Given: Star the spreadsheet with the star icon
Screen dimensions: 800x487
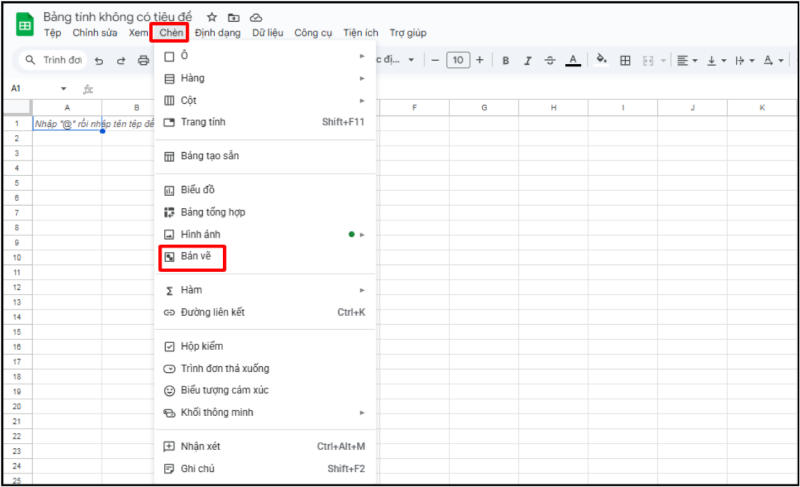Looking at the screenshot, I should point(211,18).
